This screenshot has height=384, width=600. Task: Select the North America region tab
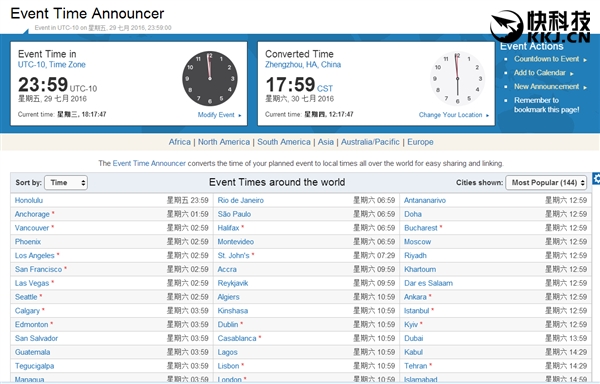[x=224, y=142]
